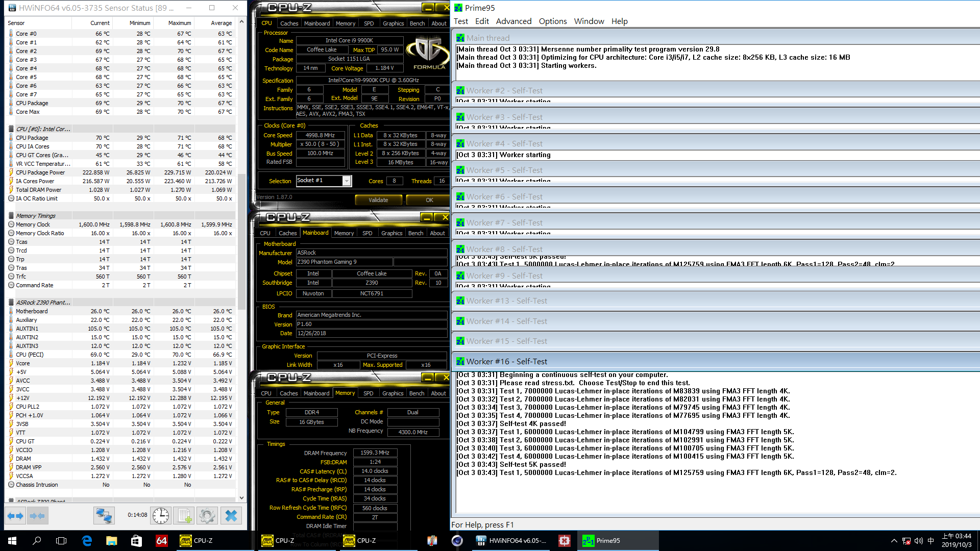Open File Explorer from taskbar
Viewport: 980px width, 551px height.
(x=111, y=541)
